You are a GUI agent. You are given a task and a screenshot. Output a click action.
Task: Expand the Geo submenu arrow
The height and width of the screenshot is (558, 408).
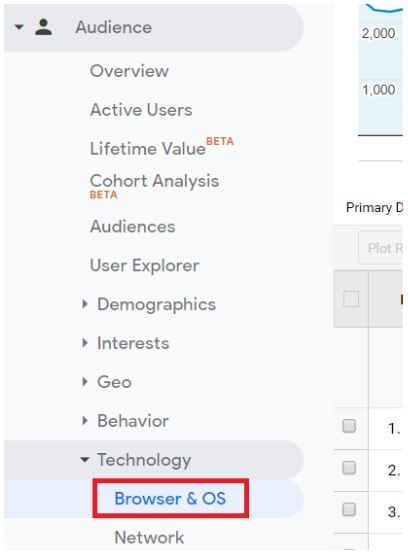[85, 381]
